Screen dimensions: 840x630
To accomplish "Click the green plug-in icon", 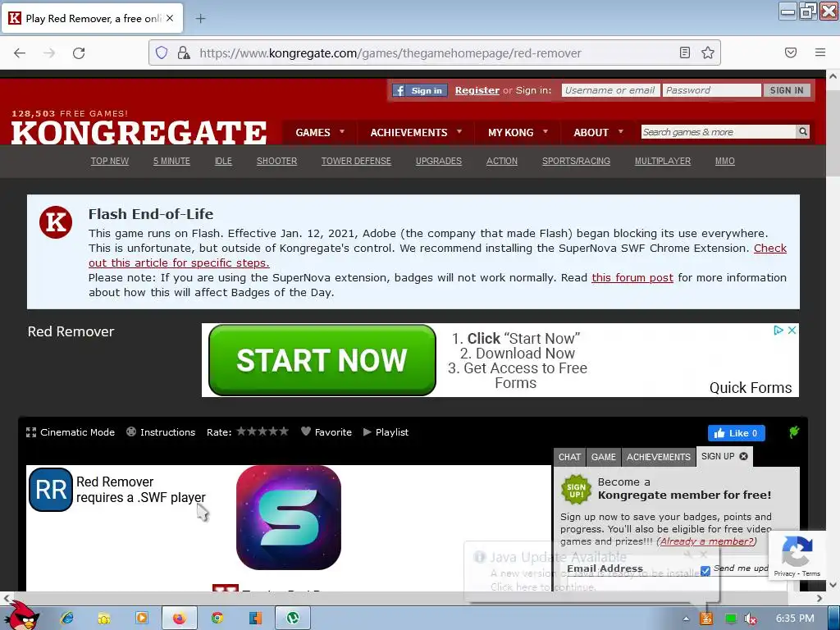I will coord(794,431).
